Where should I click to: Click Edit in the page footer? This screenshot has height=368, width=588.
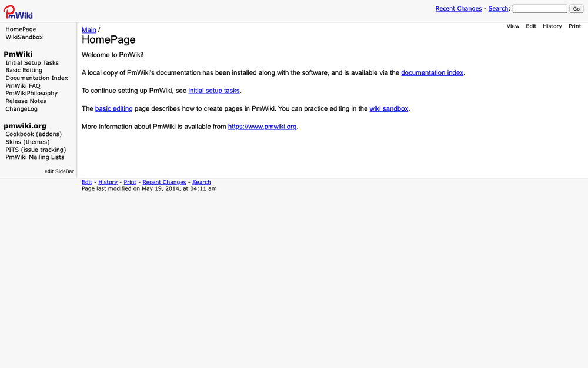click(x=86, y=182)
